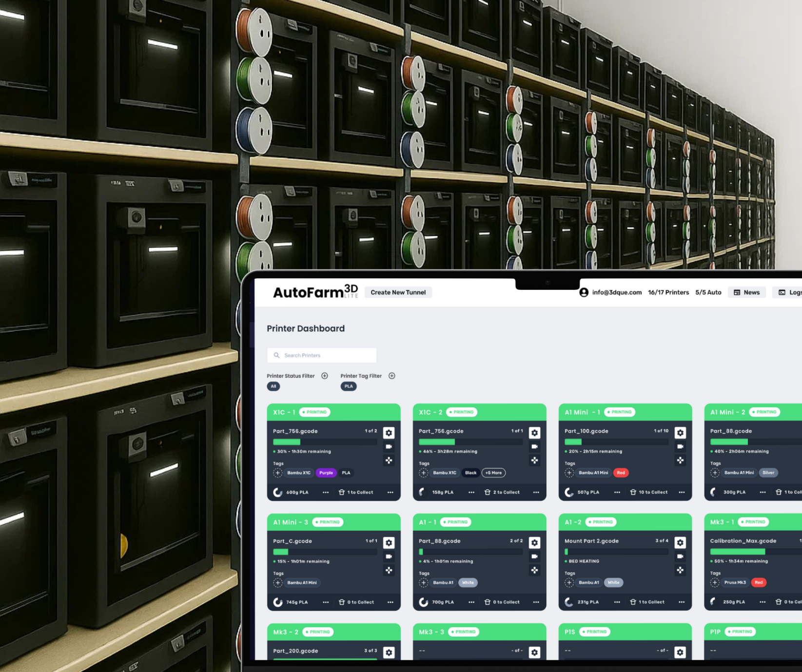Screen dimensions: 802x672
Task: Click PRINTING status badge on A1 - 1
Action: pos(456,522)
